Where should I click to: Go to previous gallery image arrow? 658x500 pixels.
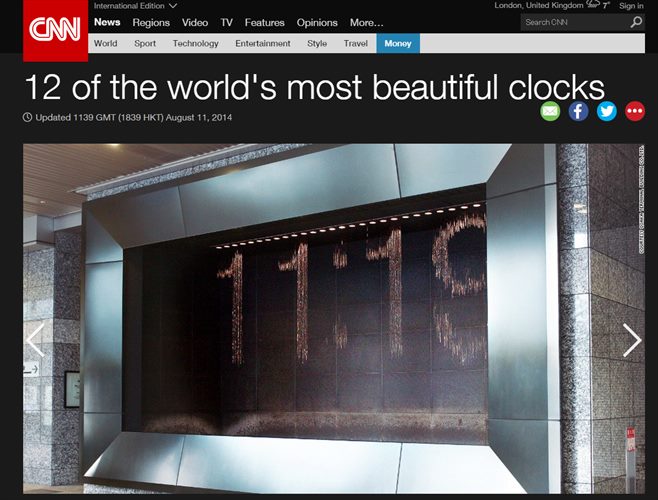(35, 340)
